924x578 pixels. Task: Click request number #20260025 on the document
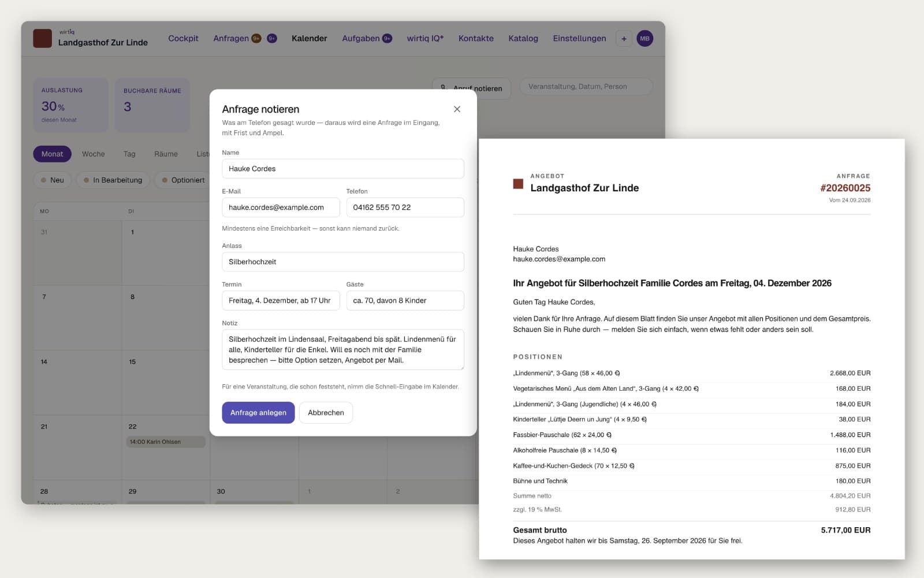845,188
